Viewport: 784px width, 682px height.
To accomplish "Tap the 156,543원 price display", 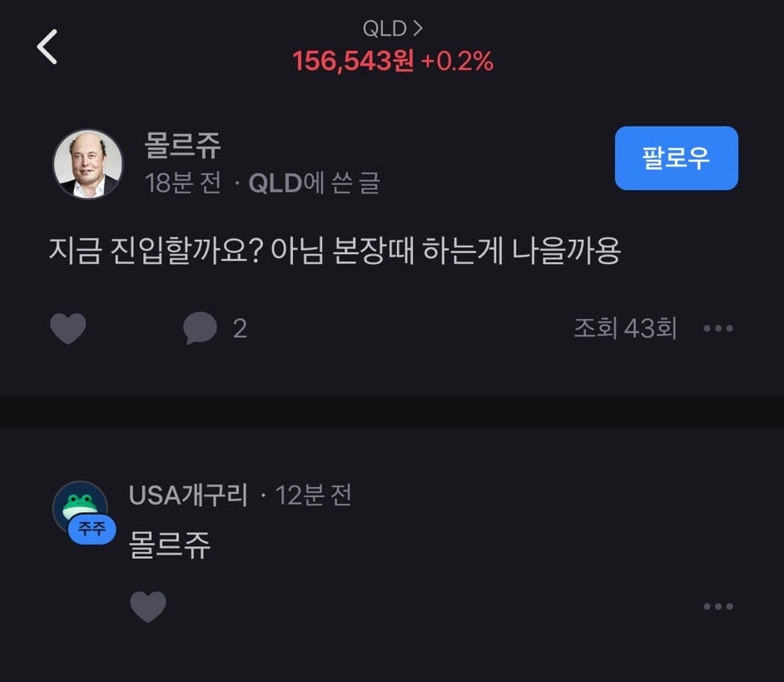I will pyautogui.click(x=353, y=61).
